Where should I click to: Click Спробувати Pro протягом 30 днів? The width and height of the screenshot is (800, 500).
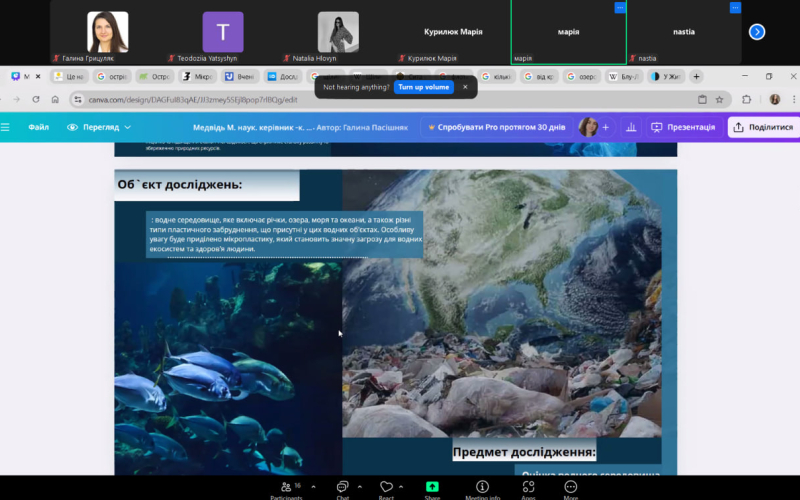(496, 127)
